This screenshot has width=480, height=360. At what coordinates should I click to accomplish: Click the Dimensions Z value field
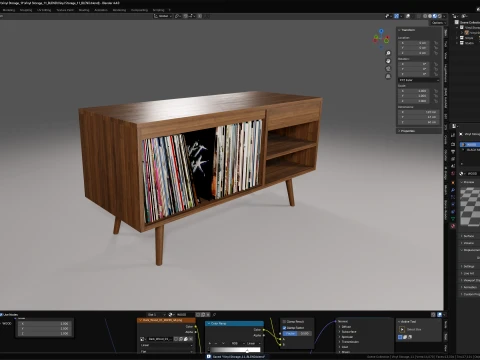point(418,122)
